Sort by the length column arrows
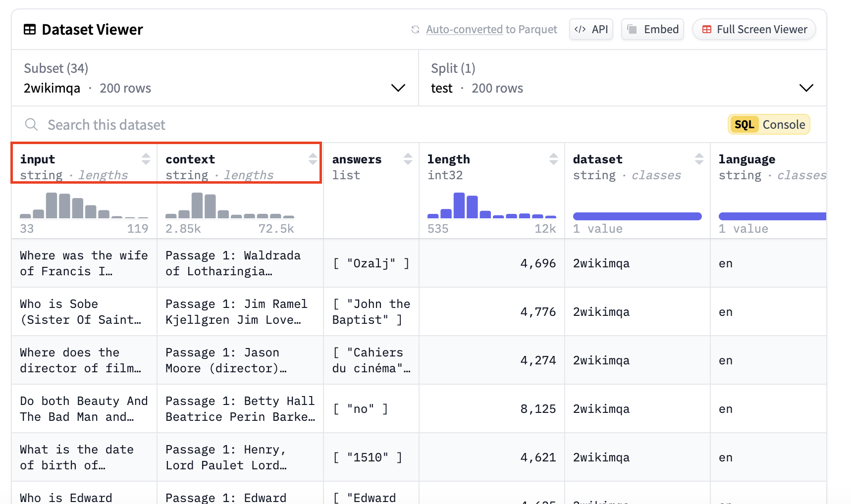This screenshot has width=851, height=504. pos(553,159)
